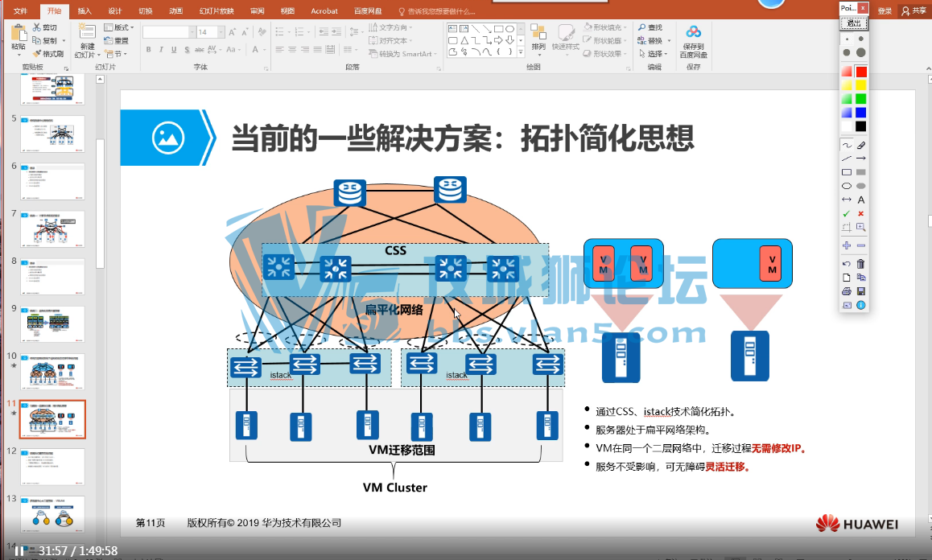Screen dimensions: 932x560
Task: Select the smallest pen size dot
Action: click(847, 39)
